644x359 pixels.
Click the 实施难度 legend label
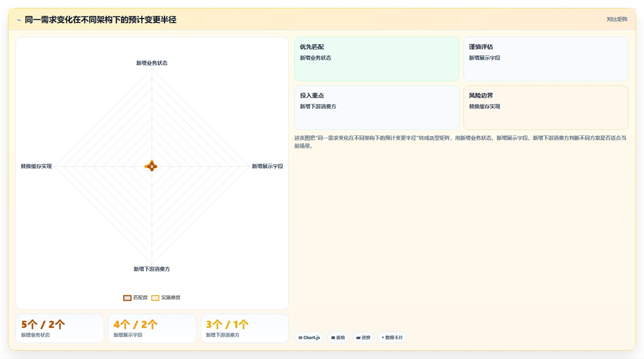pyautogui.click(x=171, y=298)
